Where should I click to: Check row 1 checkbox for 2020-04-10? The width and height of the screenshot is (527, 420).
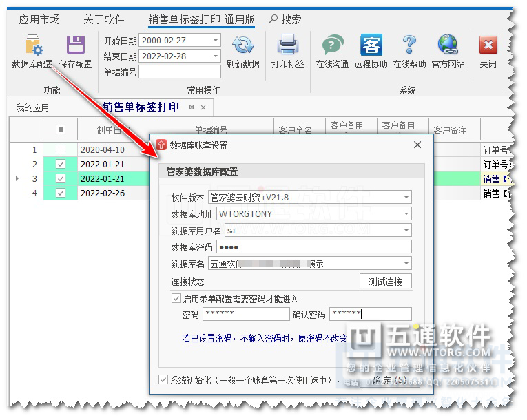pos(61,149)
